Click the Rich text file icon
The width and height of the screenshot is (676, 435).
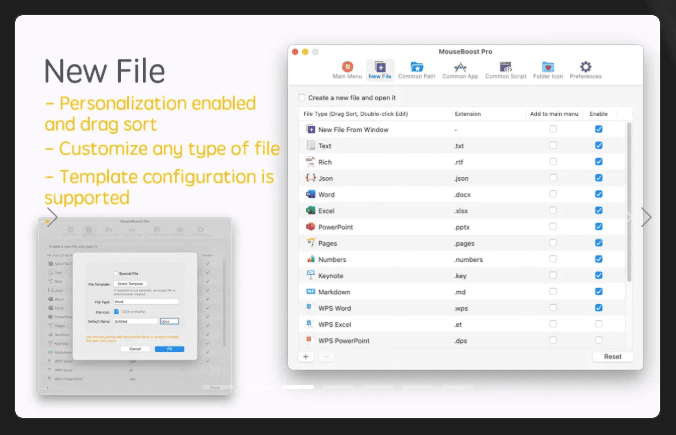coord(310,162)
